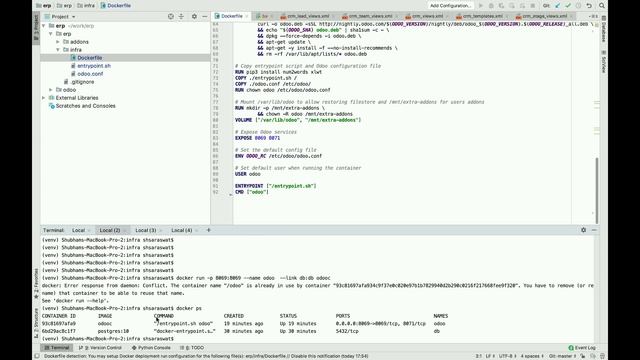Open Favorites side tool window
Image resolution: width=640 pixels, height=360 pixels.
tap(36, 283)
